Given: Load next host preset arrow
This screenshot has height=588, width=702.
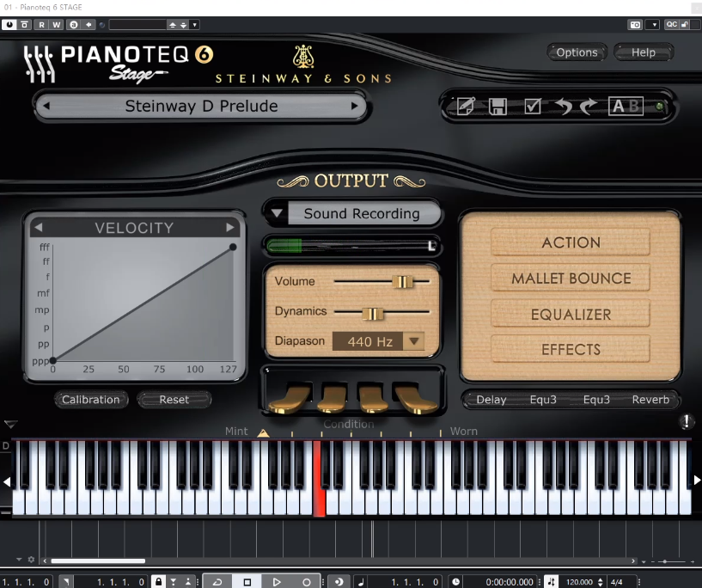Looking at the screenshot, I should pyautogui.click(x=184, y=25).
